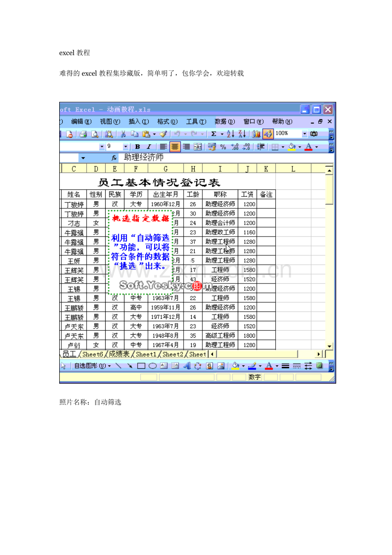The height and width of the screenshot is (555, 392).
Task: Open the Borders dropdown arrow
Action: [x=282, y=147]
